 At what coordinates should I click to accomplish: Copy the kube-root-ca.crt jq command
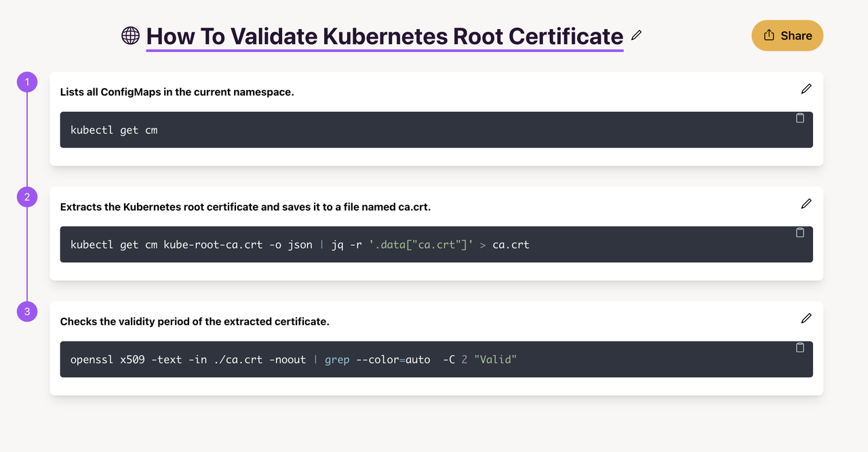click(800, 232)
